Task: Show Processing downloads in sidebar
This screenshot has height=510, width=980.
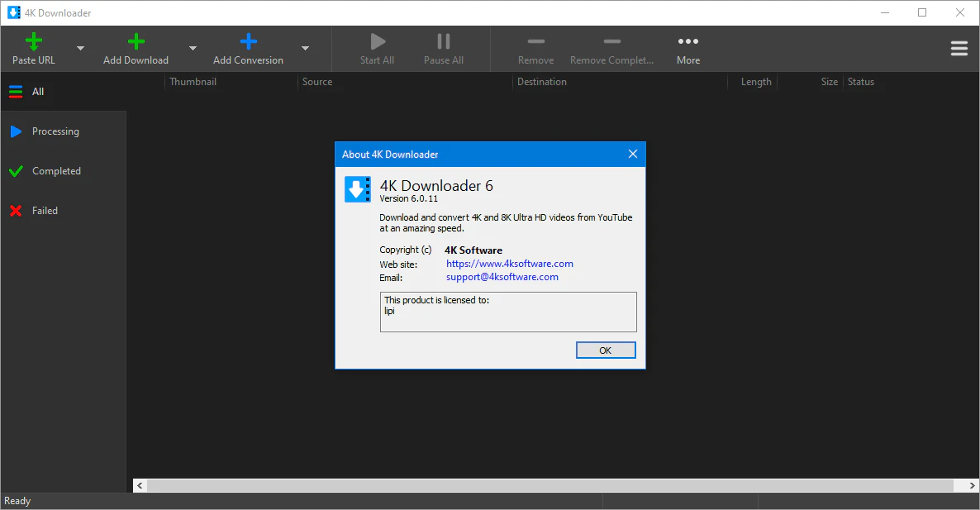Action: click(x=55, y=131)
